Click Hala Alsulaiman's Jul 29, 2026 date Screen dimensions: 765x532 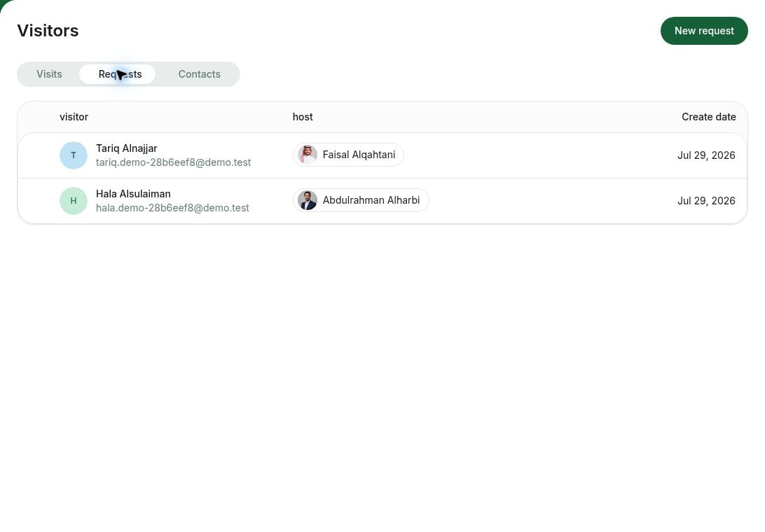(706, 201)
